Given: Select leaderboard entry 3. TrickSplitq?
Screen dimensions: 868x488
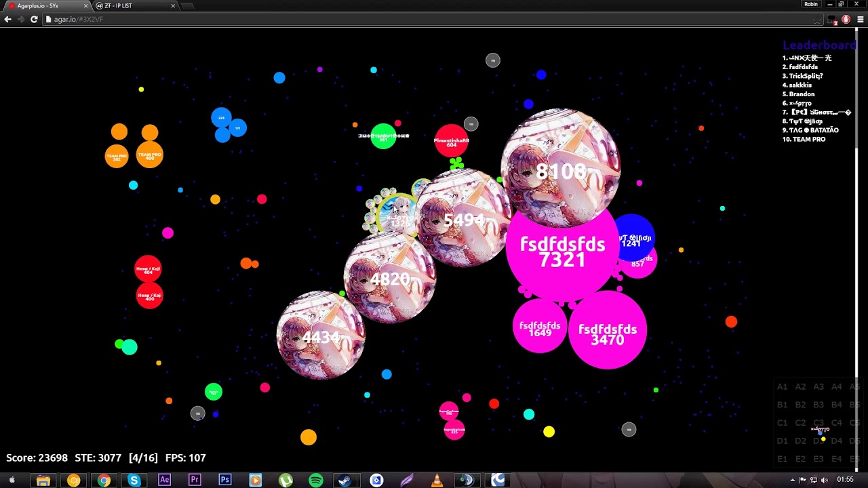Looking at the screenshot, I should (x=803, y=76).
